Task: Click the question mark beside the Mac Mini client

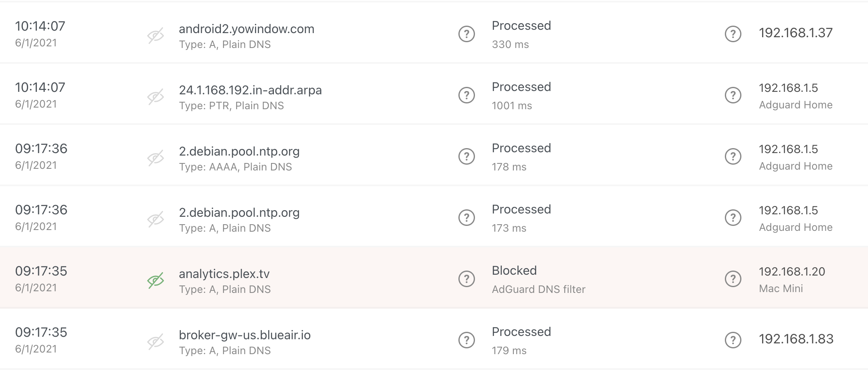Action: coord(734,279)
